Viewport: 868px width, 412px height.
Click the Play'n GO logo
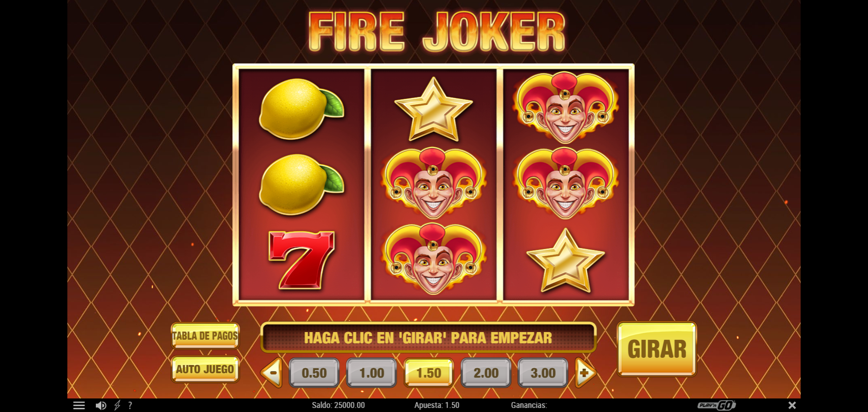click(x=717, y=405)
